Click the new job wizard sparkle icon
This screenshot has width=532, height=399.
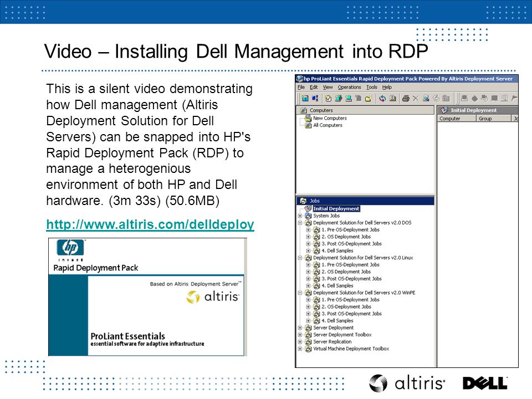338,99
